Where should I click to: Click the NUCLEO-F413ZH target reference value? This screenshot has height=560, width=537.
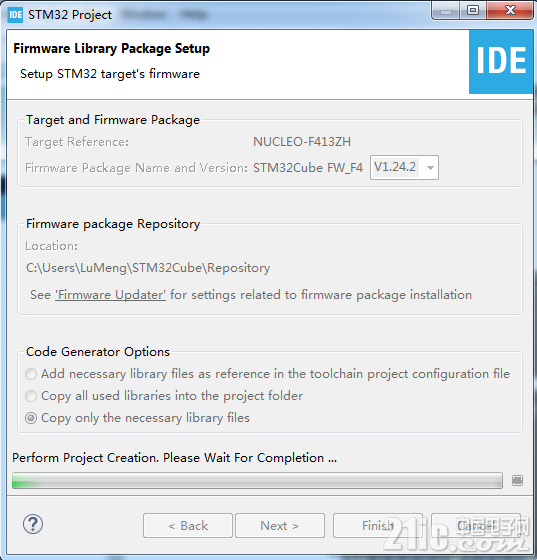[x=302, y=142]
